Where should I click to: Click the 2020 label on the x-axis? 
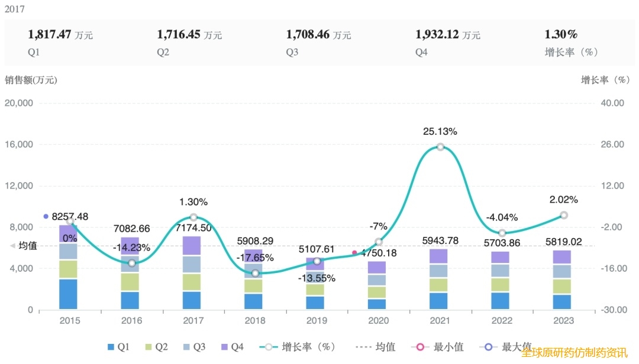(379, 320)
